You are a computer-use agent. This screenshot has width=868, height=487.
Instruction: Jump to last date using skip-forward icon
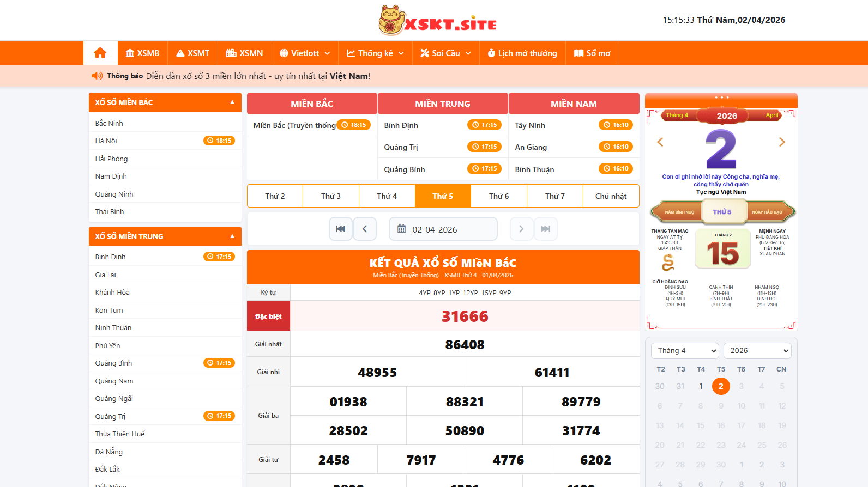[x=545, y=229]
